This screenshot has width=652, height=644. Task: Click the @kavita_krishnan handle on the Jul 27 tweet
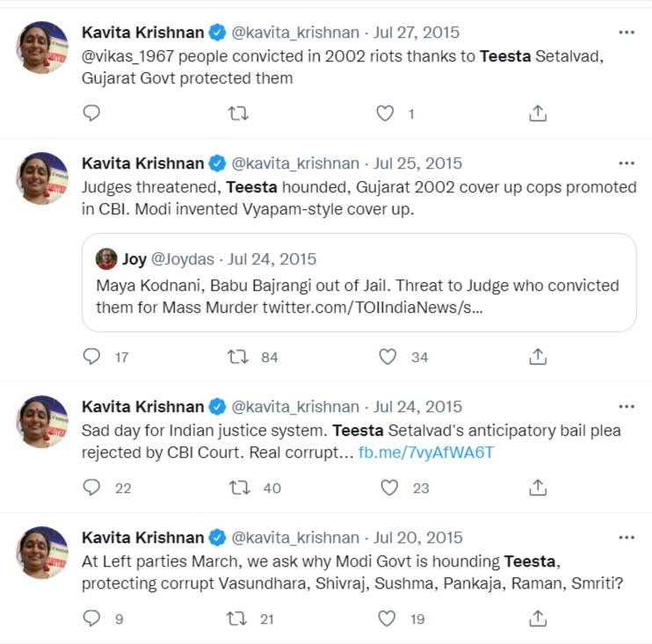(295, 33)
